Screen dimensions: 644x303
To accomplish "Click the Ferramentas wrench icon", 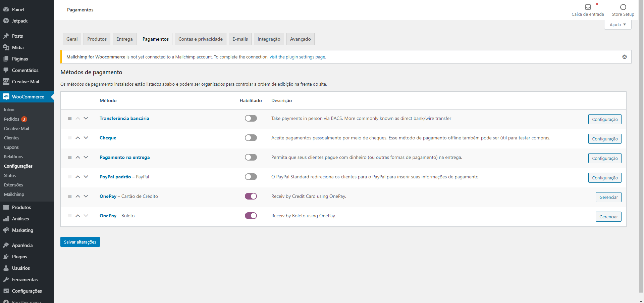I will click(6, 279).
